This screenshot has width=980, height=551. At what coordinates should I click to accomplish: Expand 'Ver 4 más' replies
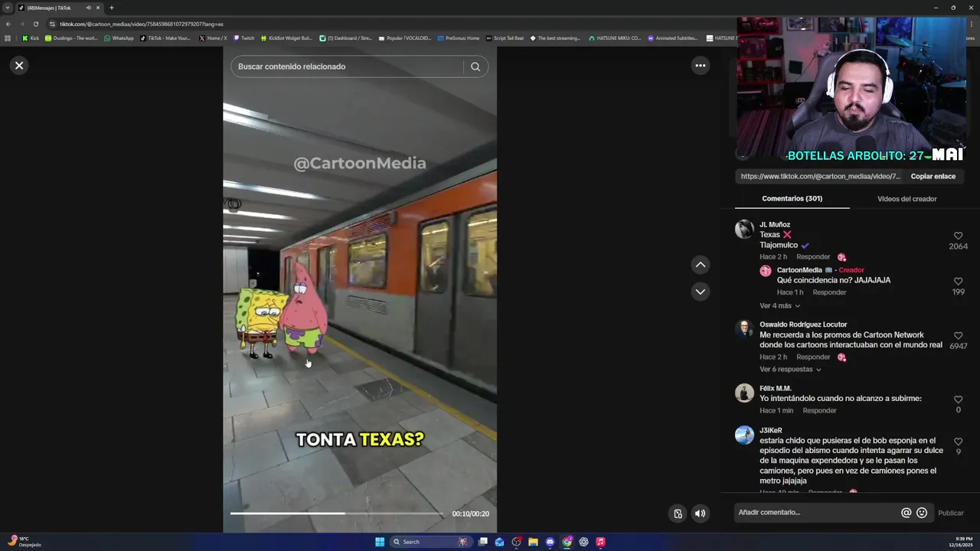click(779, 306)
